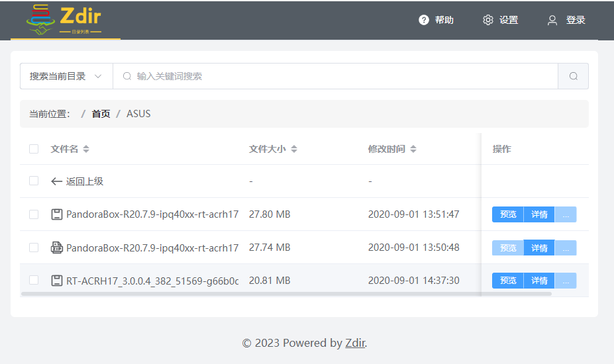614x364 pixels.
Task: Click the help question mark icon
Action: 424,20
